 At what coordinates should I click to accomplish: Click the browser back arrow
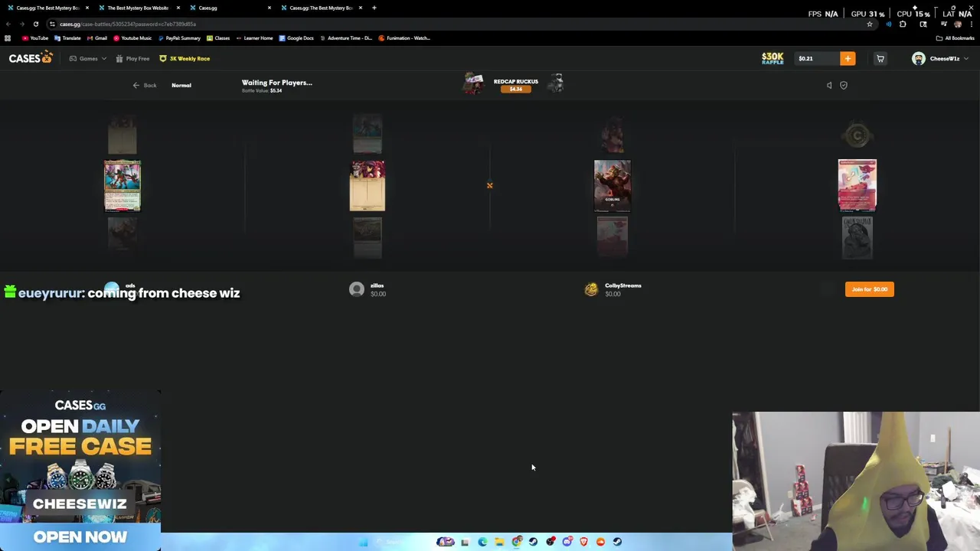coord(8,24)
